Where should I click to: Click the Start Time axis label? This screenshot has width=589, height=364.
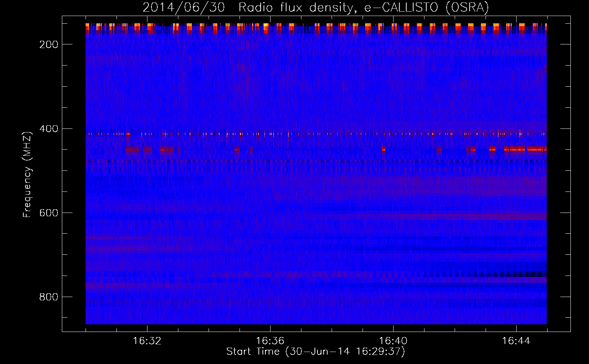[x=316, y=352]
